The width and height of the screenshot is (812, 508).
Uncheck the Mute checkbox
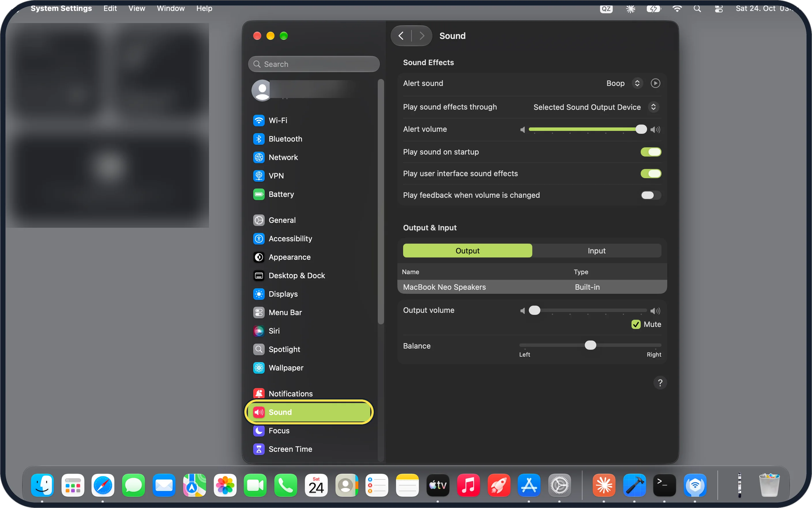click(636, 324)
